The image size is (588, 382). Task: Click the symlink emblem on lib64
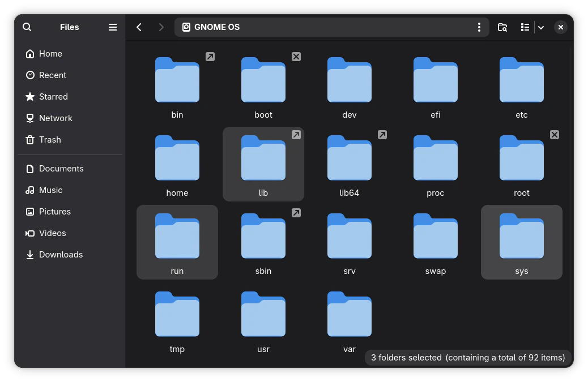382,135
